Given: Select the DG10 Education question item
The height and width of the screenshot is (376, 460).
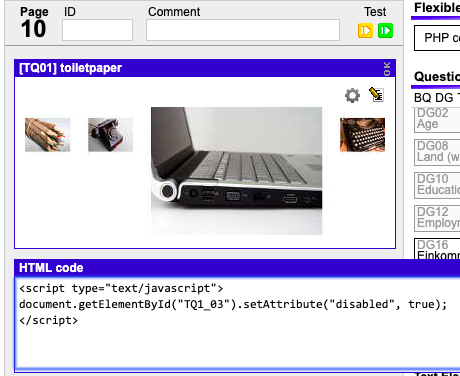Looking at the screenshot, I should pyautogui.click(x=437, y=185).
